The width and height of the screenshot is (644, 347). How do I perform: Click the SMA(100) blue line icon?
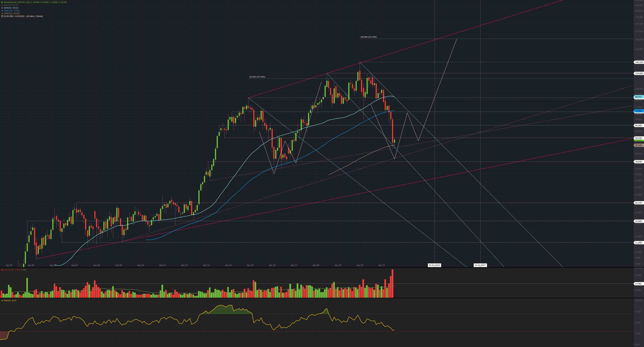point(2,11)
